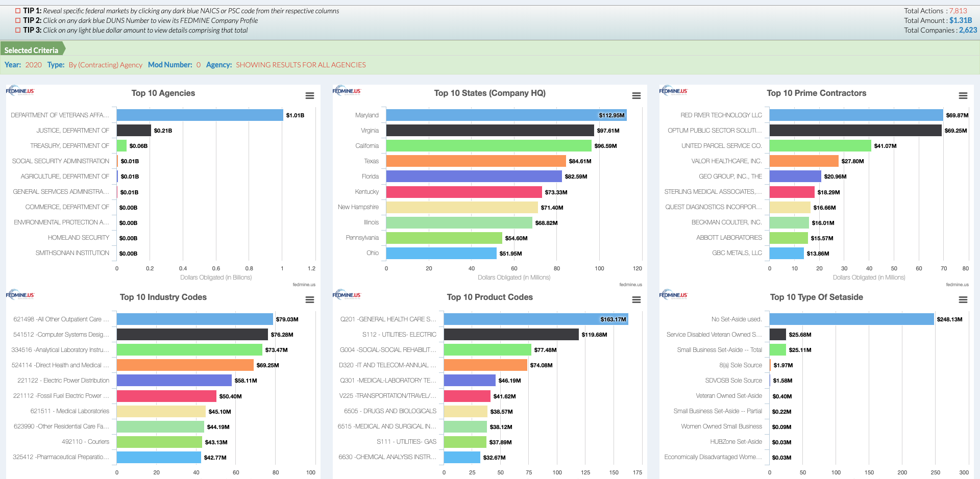Click the Q201 General Health Care $163.17M bar

click(536, 319)
